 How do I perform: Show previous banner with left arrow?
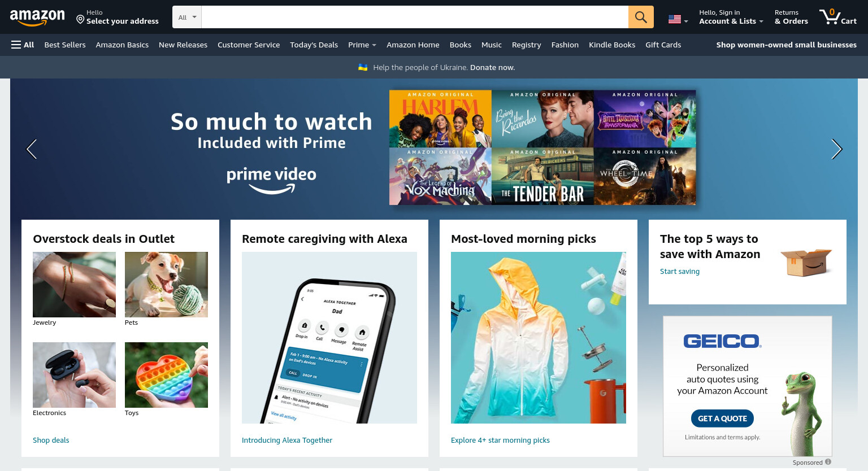coord(32,149)
